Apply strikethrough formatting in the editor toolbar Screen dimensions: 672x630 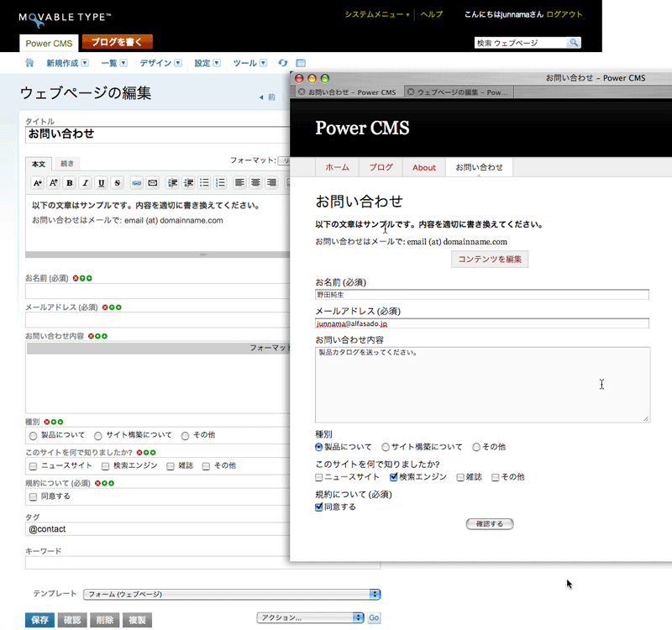click(117, 183)
